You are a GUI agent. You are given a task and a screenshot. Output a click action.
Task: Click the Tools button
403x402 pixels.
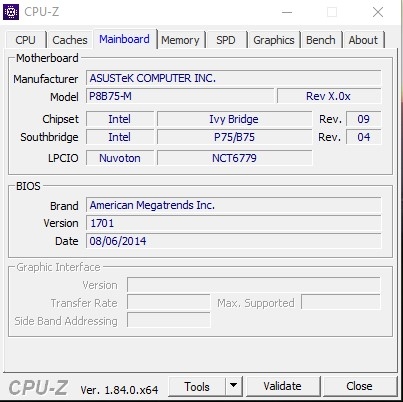(x=197, y=386)
